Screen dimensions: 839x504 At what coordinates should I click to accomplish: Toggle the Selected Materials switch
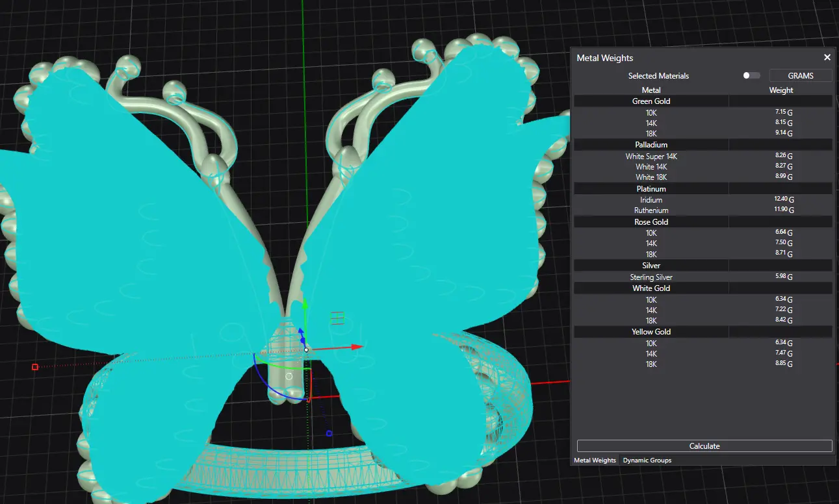[x=751, y=76]
